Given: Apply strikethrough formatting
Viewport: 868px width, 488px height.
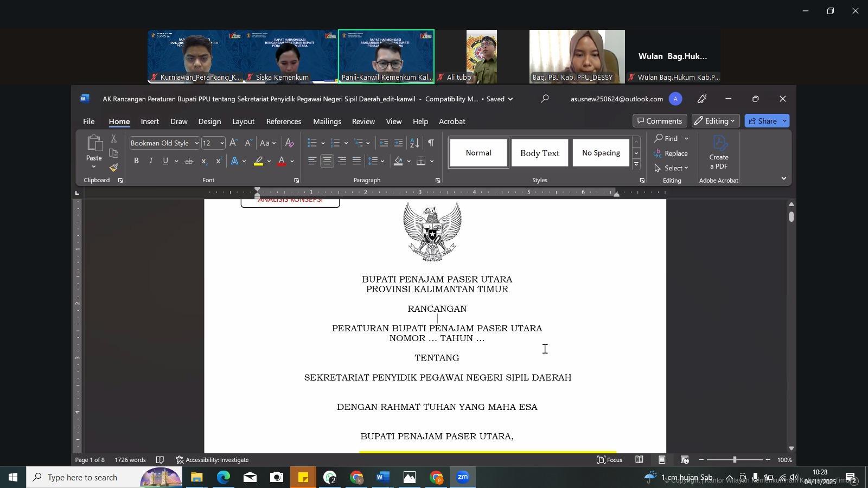Looking at the screenshot, I should (189, 161).
